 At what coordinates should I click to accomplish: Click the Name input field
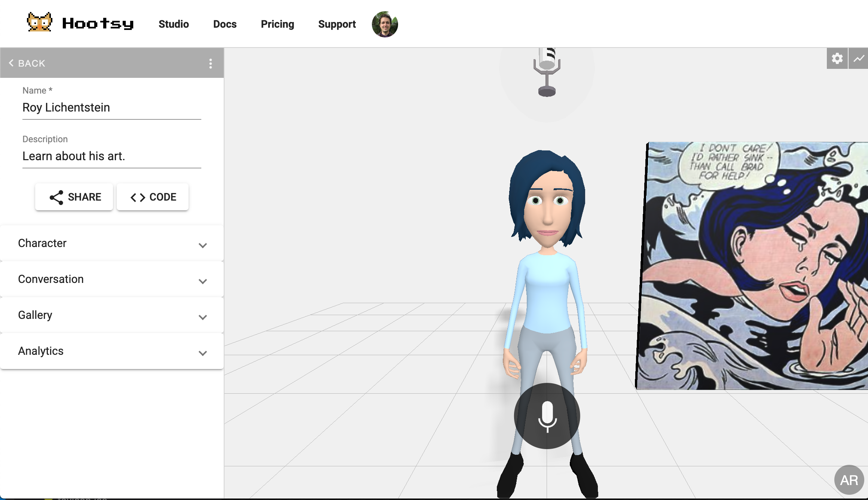coord(111,108)
